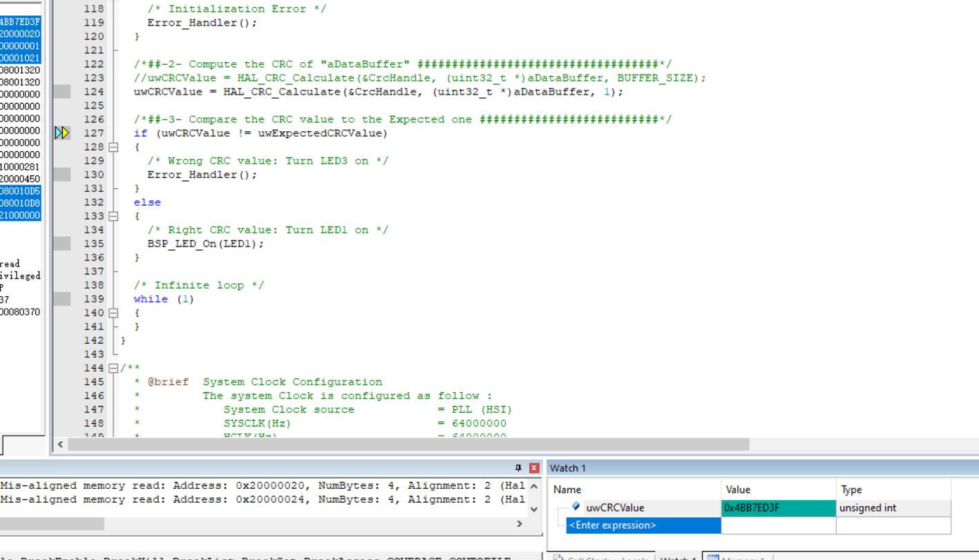Click the Type column header in Watch 1
979x560 pixels.
point(893,490)
